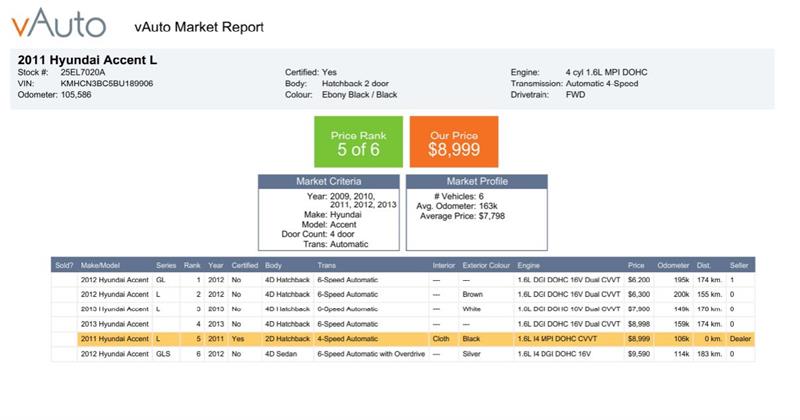This screenshot has width=800, height=420.
Task: Click 'Door Count: 4 door' criteria line
Action: [x=317, y=234]
